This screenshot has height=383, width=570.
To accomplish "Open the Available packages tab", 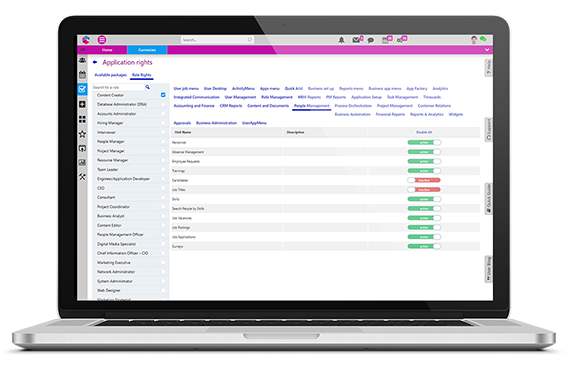I will pyautogui.click(x=111, y=75).
